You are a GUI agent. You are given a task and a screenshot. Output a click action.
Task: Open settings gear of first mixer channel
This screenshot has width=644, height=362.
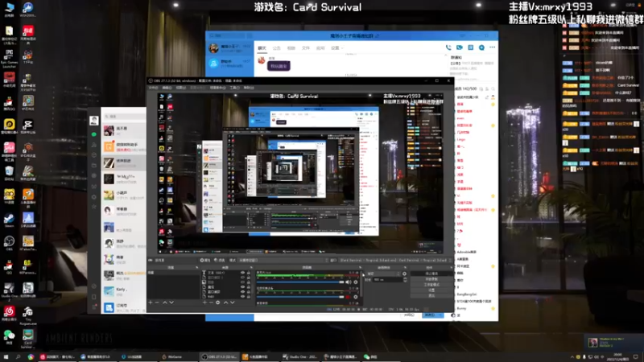(x=356, y=282)
